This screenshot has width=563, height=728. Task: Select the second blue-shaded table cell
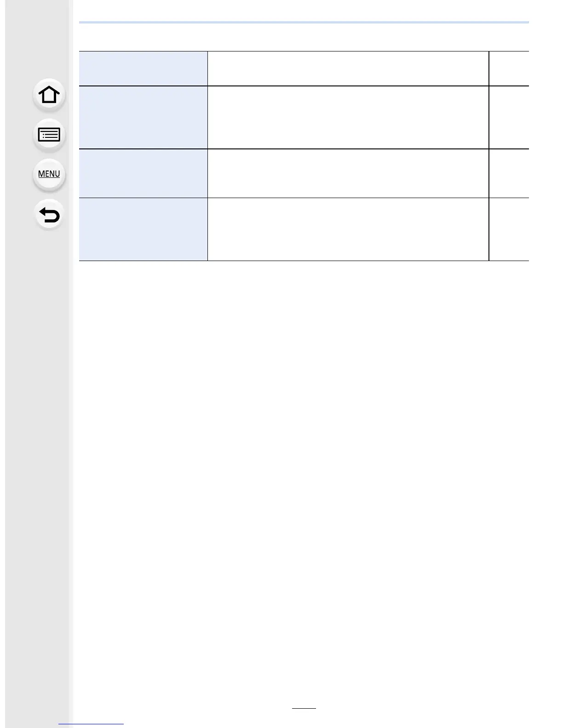coord(143,117)
